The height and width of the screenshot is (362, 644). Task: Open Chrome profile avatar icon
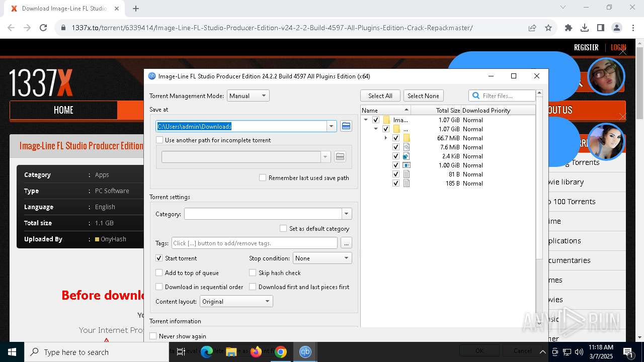[617, 28]
